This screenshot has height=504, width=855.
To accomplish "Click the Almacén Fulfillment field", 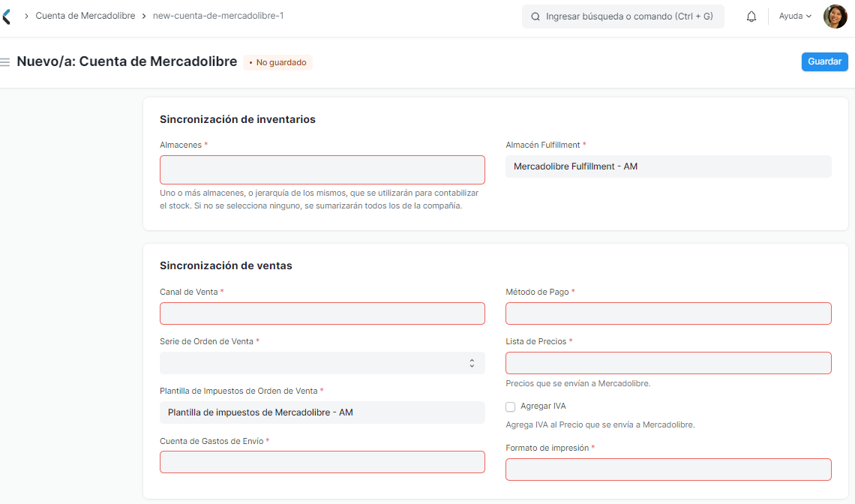I will 668,166.
